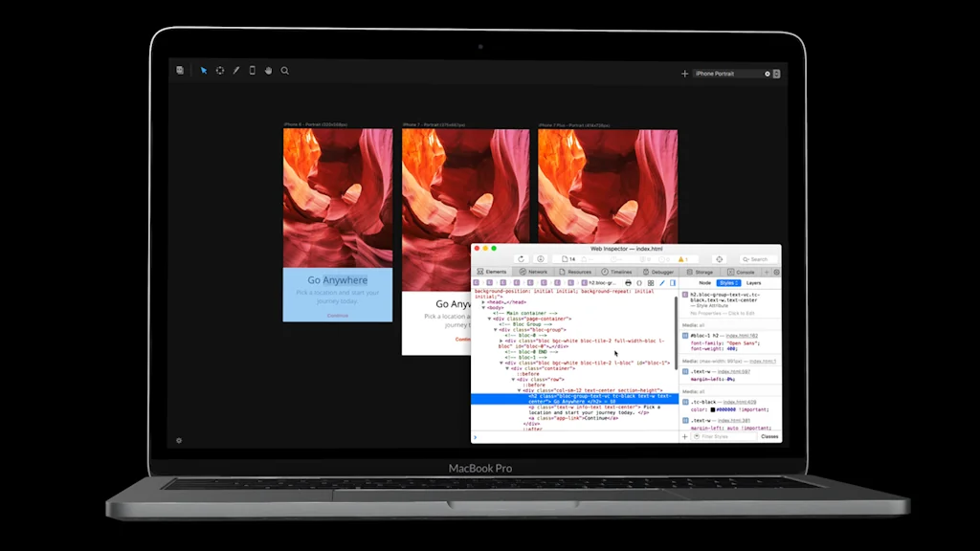Viewport: 980px width, 551px height.
Task: Select the pencil drawing tool in the top toolbar
Action: click(x=235, y=70)
